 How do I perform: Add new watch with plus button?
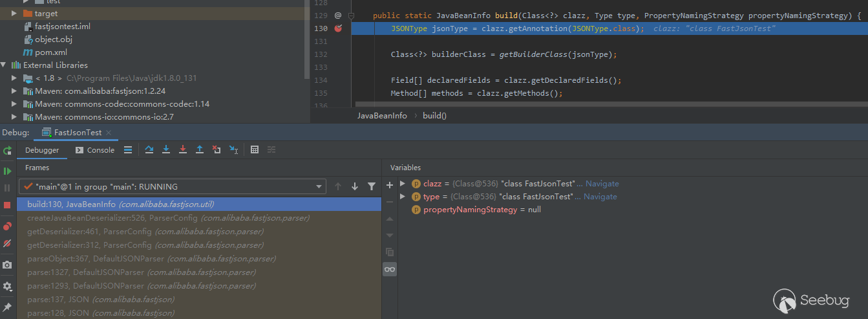pyautogui.click(x=390, y=185)
